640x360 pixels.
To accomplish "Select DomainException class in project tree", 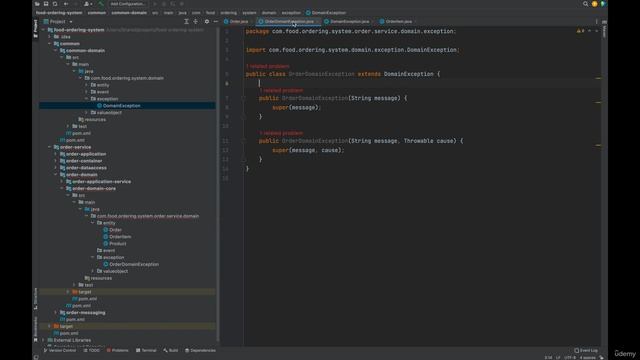I will [121, 106].
